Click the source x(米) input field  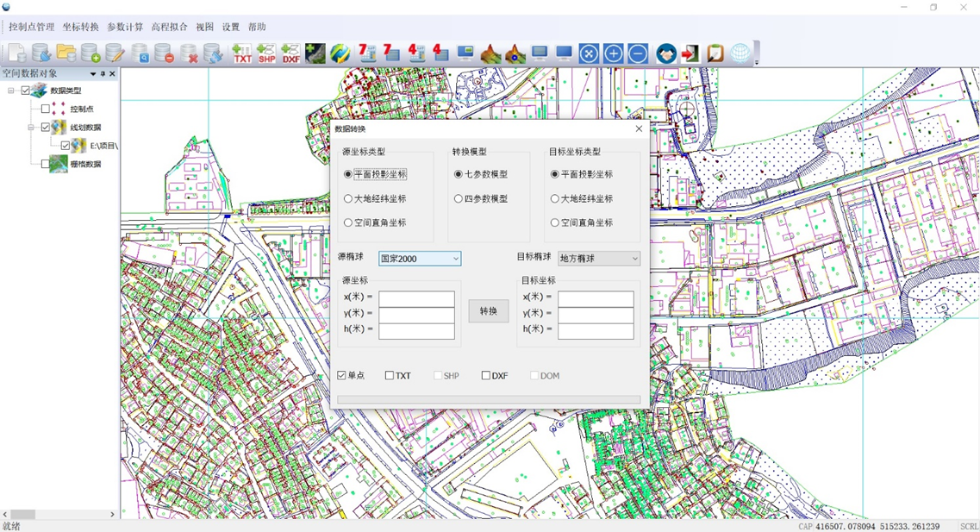point(416,298)
